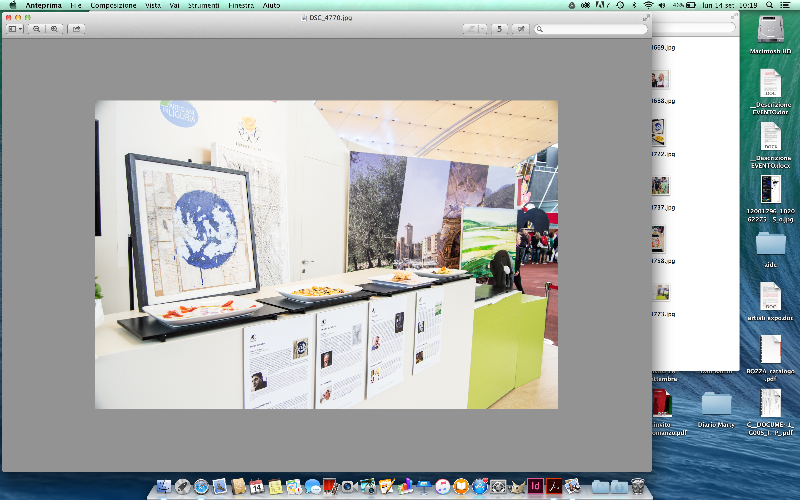The image size is (800, 500).
Task: Select the 668.jpg thumbnail in Finder window
Action: point(660,80)
